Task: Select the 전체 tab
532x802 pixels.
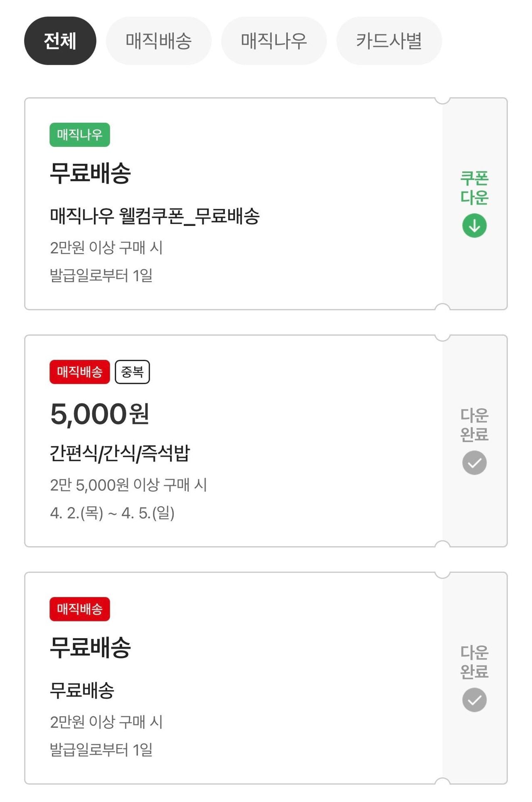Action: coord(60,41)
